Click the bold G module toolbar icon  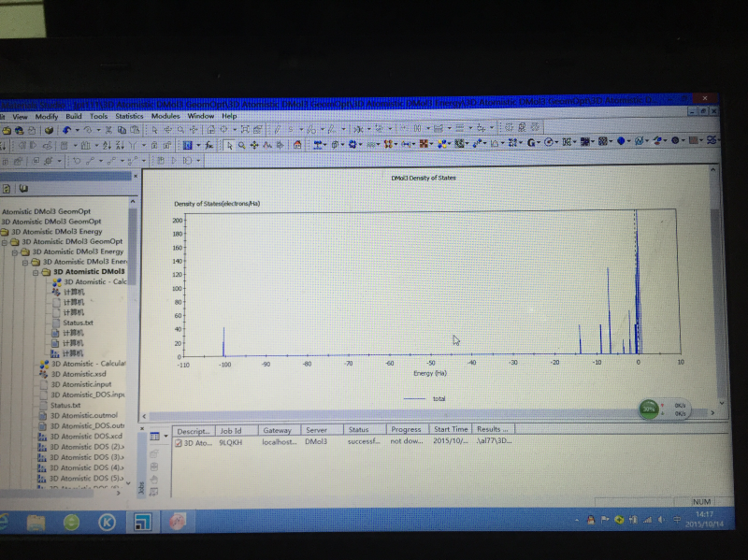(x=530, y=142)
